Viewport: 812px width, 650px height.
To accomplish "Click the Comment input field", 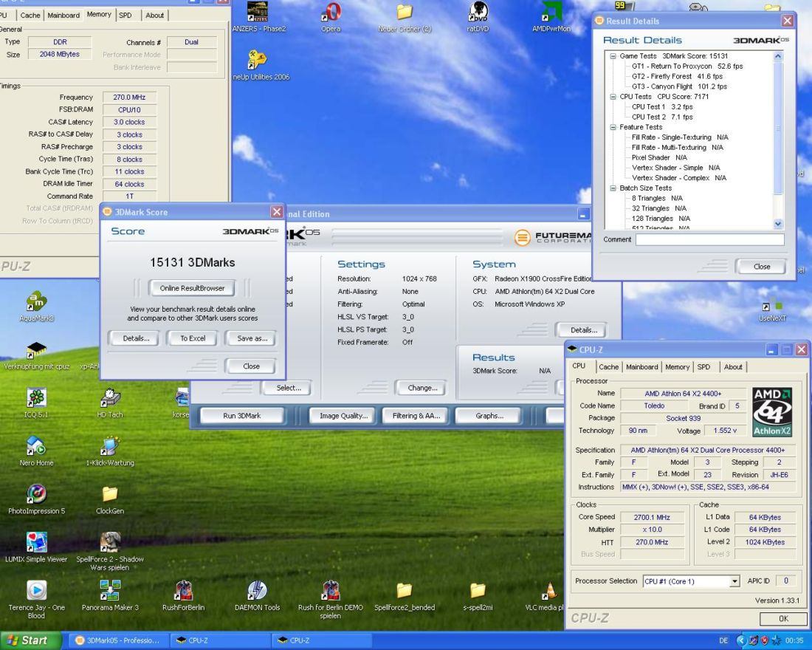I will (709, 239).
